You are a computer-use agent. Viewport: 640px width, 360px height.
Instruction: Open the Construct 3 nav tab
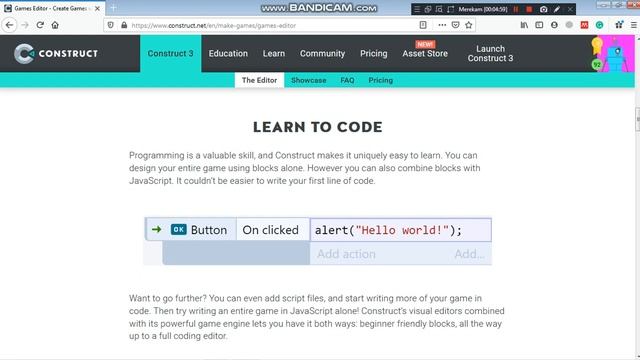[x=171, y=53]
